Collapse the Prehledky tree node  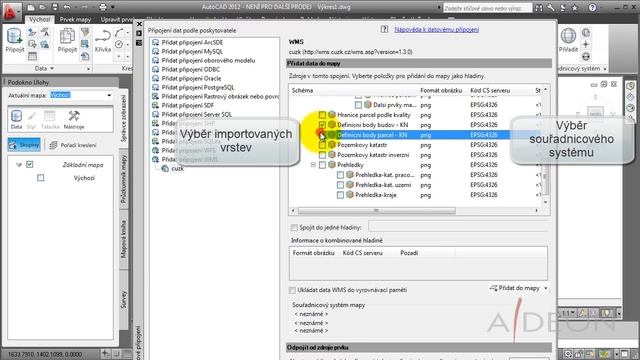[313, 165]
